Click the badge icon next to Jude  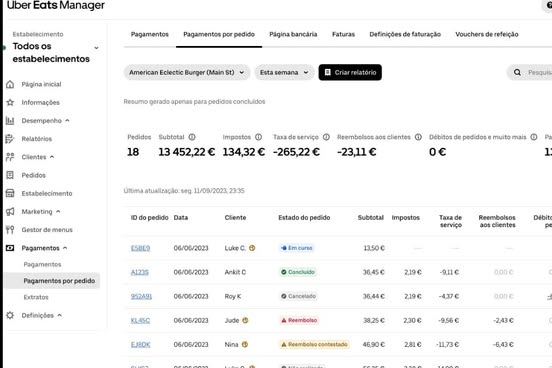pyautogui.click(x=245, y=320)
